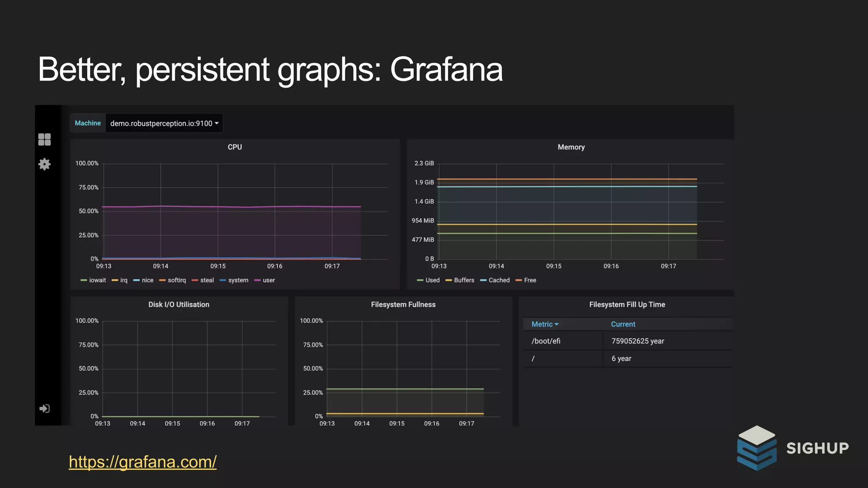
Task: Open the Filesystem Fullness panel title
Action: [403, 305]
